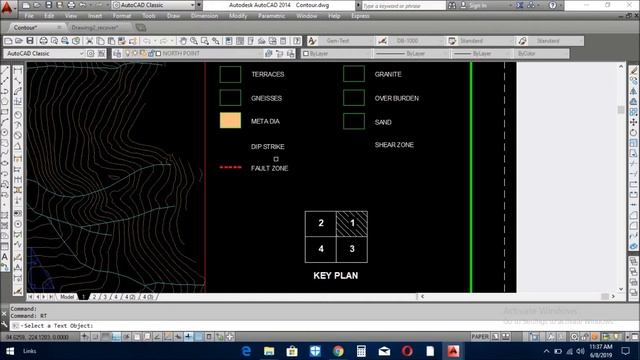Open the Modify menu

[x=238, y=16]
